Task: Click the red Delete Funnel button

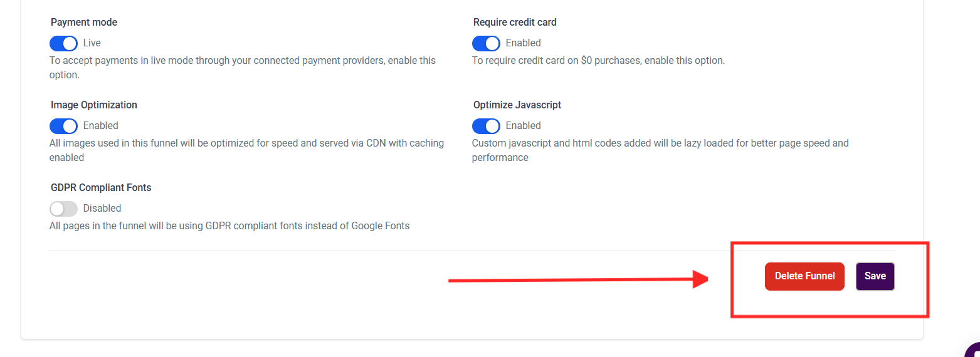Action: (804, 276)
